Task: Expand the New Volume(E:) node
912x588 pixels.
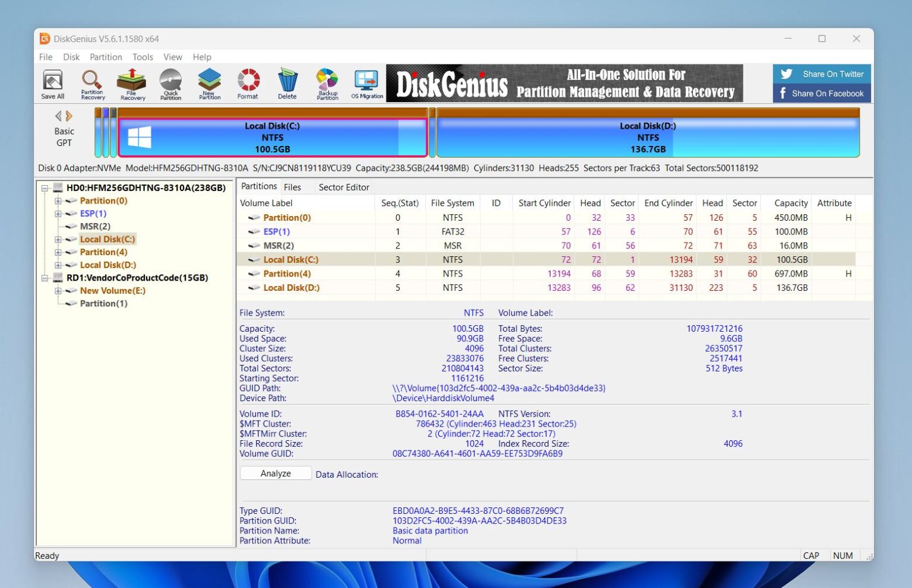Action: pyautogui.click(x=58, y=291)
